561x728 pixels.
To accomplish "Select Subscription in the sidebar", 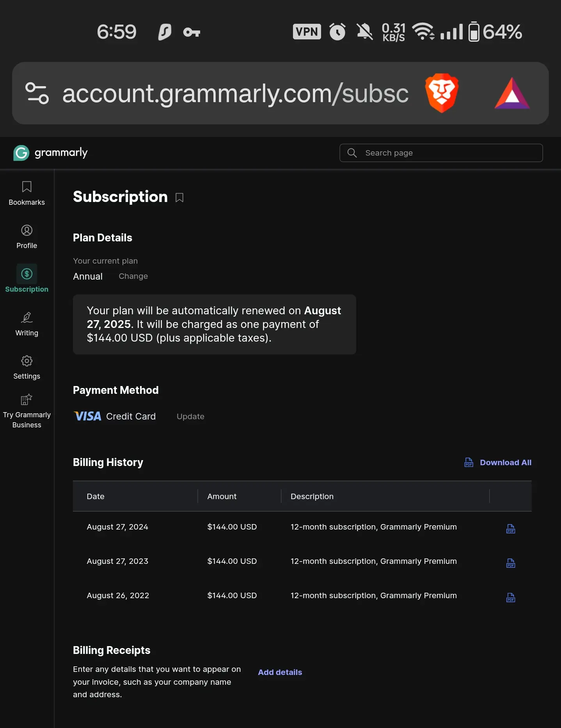I will click(27, 279).
